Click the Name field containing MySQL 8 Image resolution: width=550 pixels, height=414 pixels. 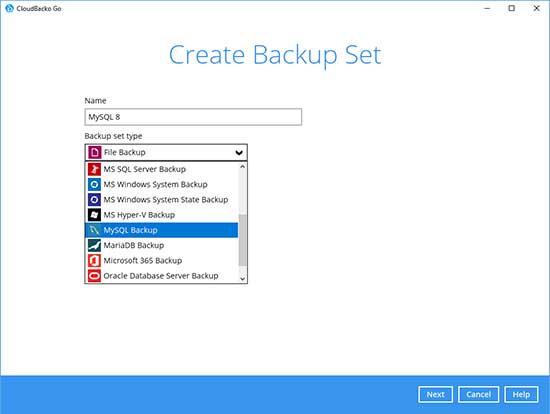(193, 117)
